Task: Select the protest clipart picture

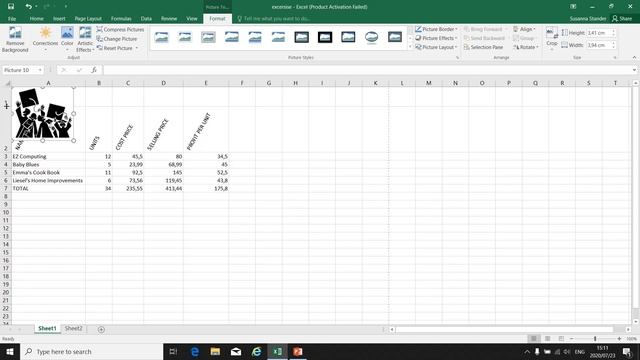Action: 43,114
